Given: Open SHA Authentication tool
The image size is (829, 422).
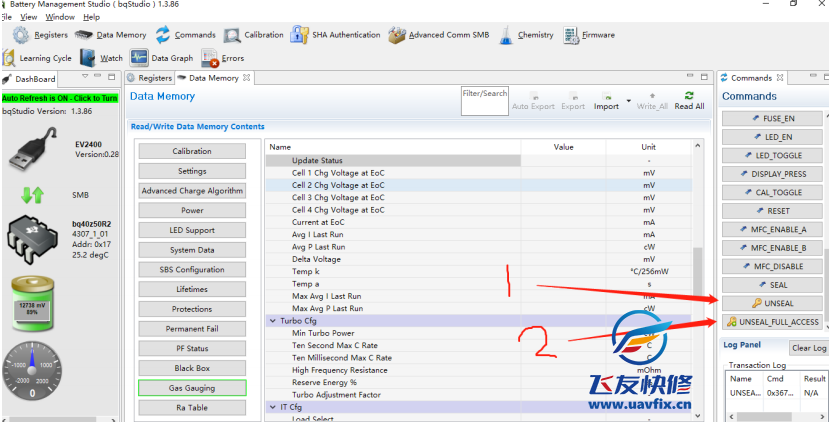Looking at the screenshot, I should click(x=299, y=35).
